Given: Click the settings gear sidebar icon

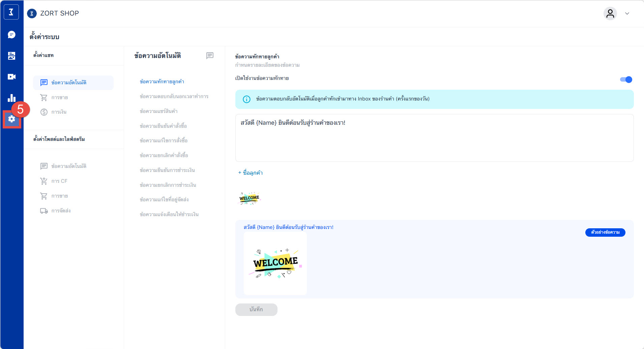Looking at the screenshot, I should [12, 119].
